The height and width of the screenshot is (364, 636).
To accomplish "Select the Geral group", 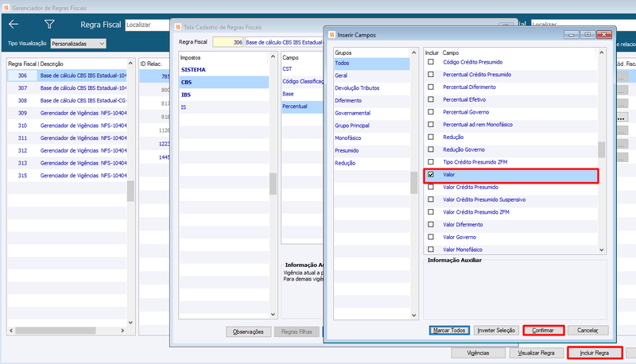I will [x=371, y=76].
